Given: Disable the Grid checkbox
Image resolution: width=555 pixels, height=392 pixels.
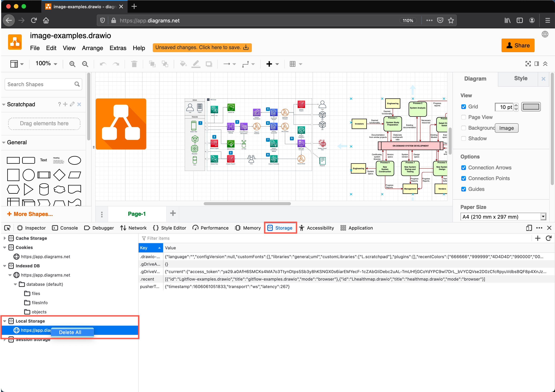Looking at the screenshot, I should [x=464, y=107].
